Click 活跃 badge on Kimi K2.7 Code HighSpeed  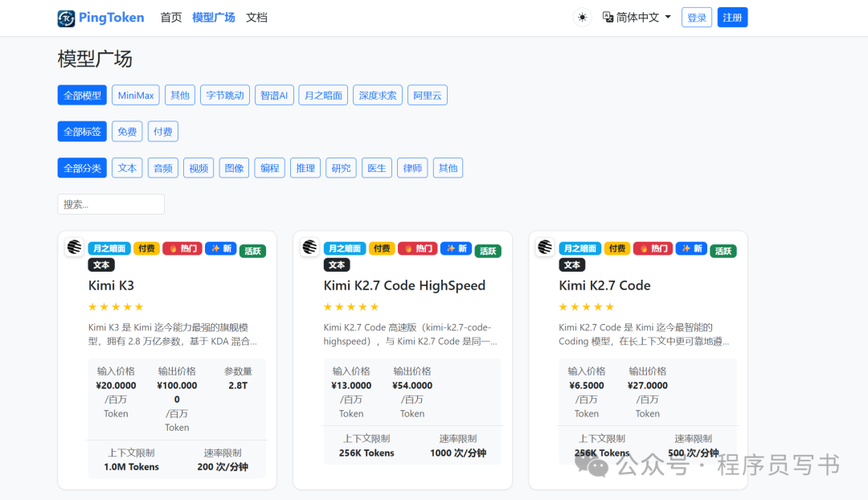[x=488, y=252]
